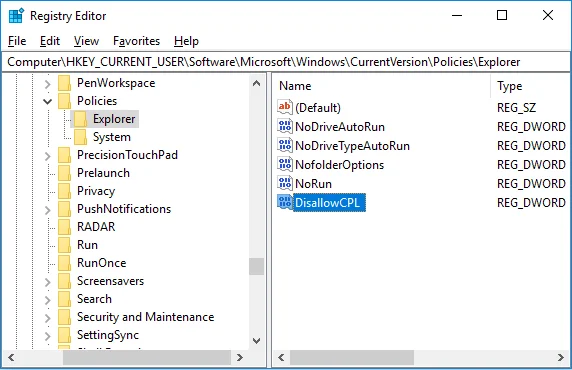Click the registry path address bar
Viewport: 572px width, 370px height.
pyautogui.click(x=286, y=62)
